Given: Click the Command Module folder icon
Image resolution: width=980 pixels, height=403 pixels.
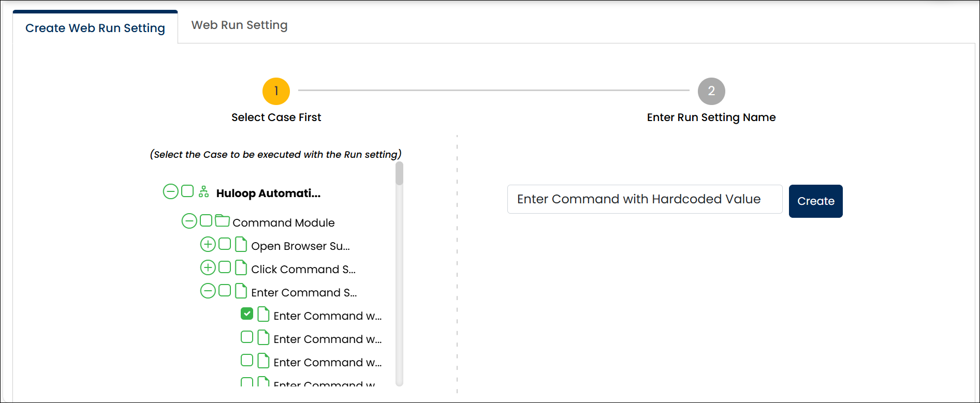Looking at the screenshot, I should click(223, 221).
